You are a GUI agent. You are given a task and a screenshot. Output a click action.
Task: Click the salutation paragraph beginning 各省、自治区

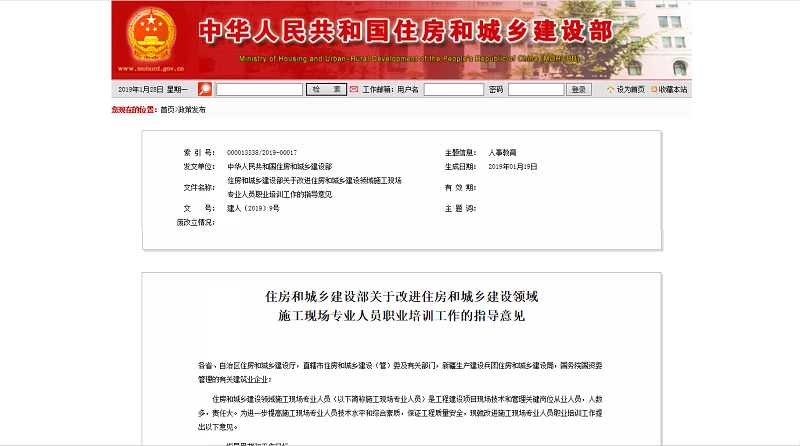pos(400,373)
